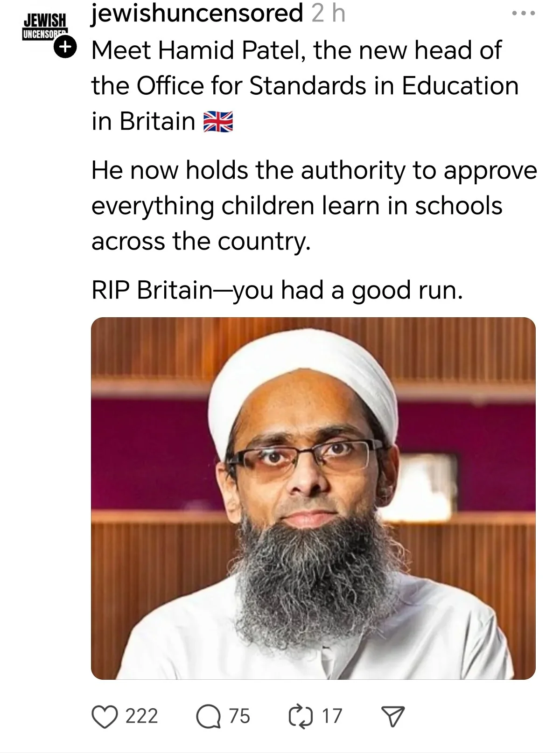
Task: Open comments via the speech bubble icon
Action: [x=208, y=717]
